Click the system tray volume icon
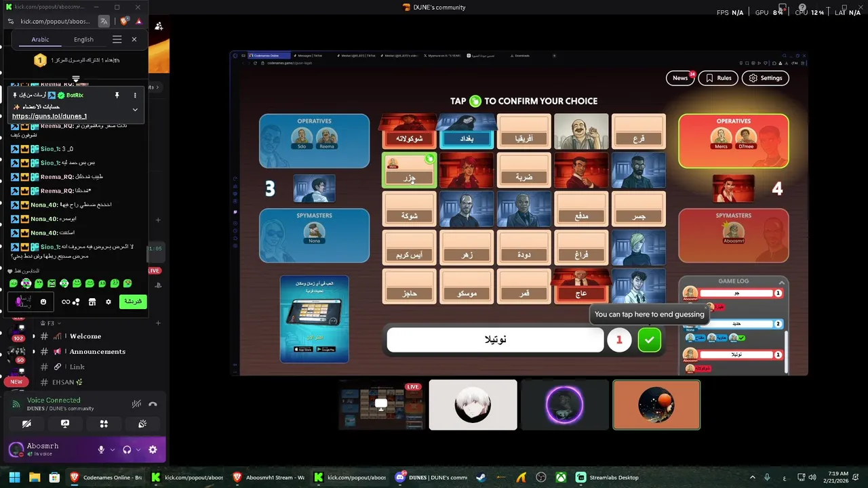 coord(813,477)
